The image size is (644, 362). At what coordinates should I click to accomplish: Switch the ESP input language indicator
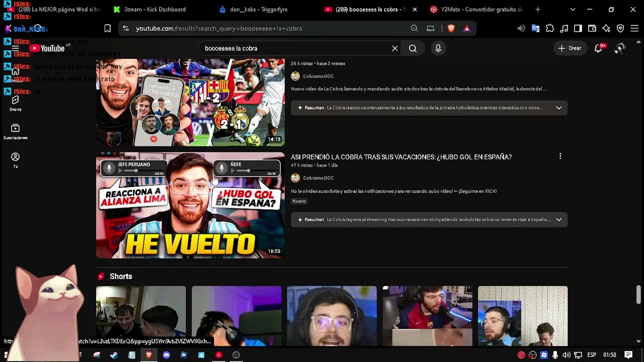(592, 355)
